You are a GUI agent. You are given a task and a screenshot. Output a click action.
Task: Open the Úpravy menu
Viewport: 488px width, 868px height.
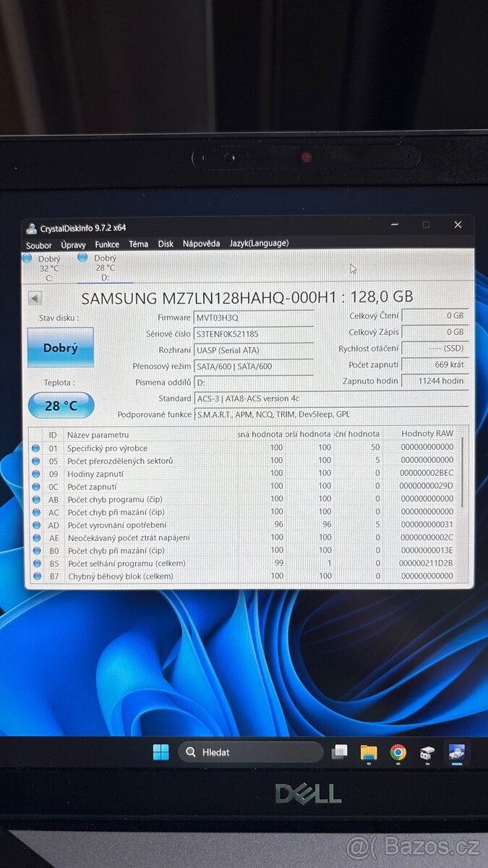pos(73,244)
